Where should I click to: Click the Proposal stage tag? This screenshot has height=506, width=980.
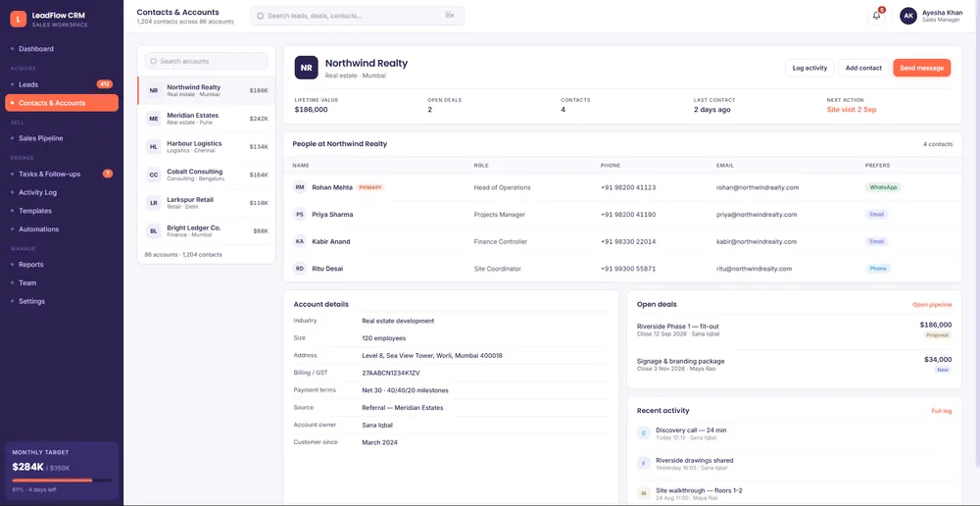[938, 335]
